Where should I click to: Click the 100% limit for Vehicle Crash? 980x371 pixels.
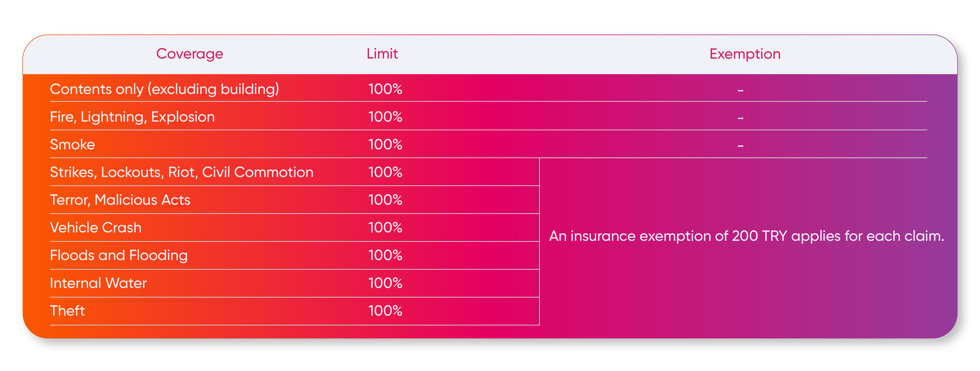385,228
